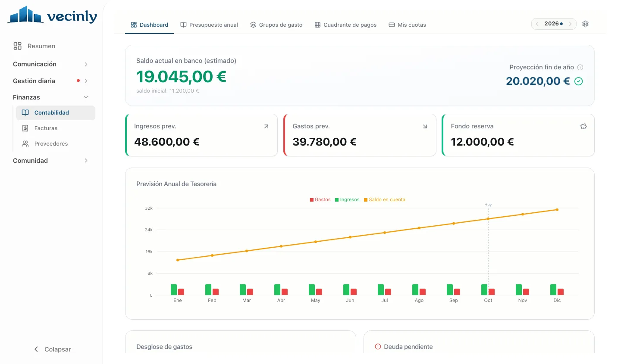The height and width of the screenshot is (364, 621).
Task: Click the book icon beside Contabilidad
Action: tap(25, 113)
